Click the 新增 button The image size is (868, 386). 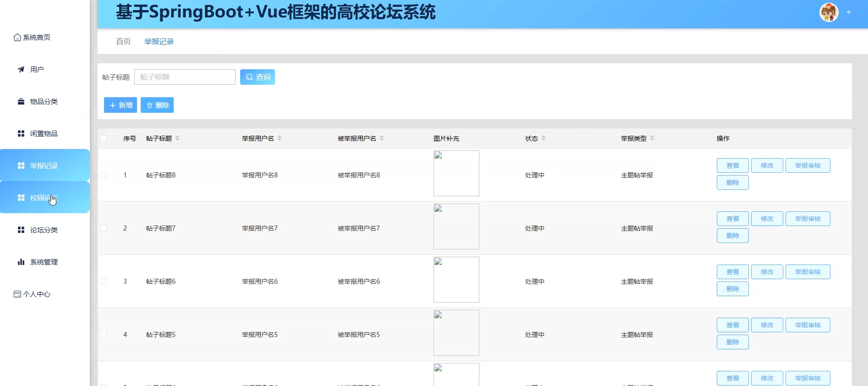[121, 105]
